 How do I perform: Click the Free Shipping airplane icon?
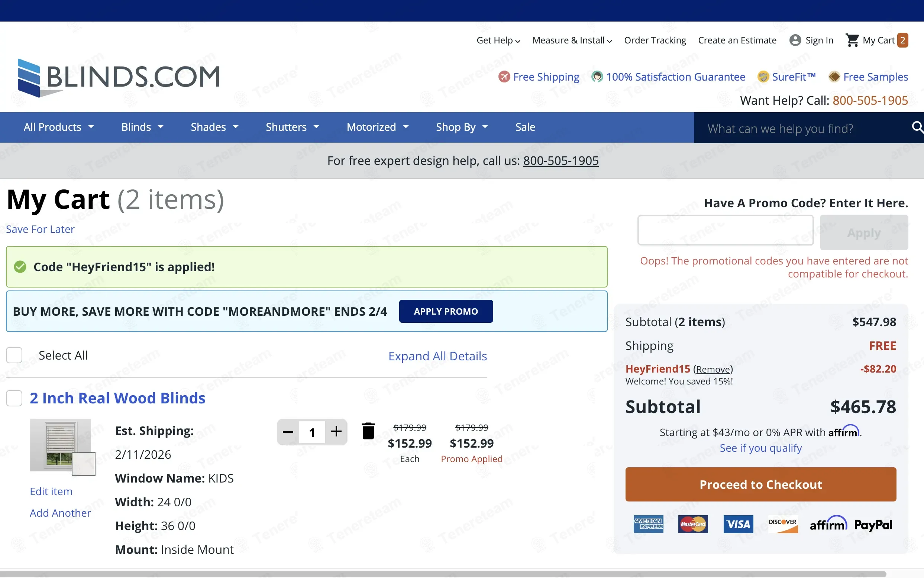[x=504, y=77]
